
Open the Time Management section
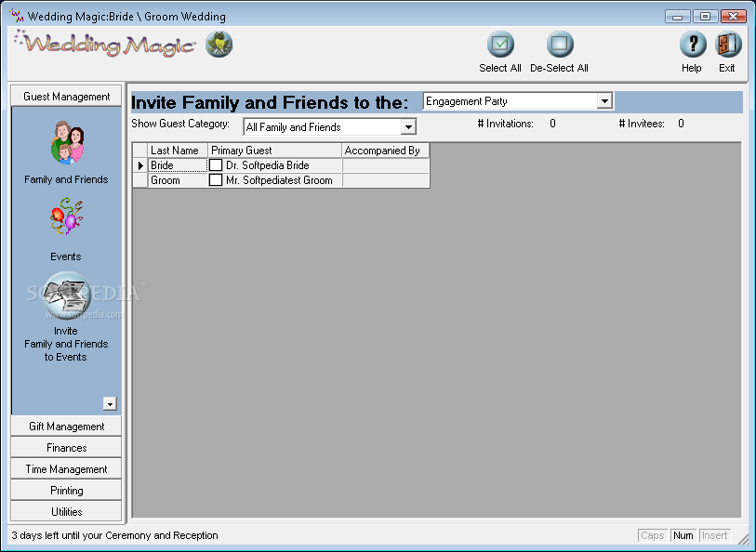67,469
